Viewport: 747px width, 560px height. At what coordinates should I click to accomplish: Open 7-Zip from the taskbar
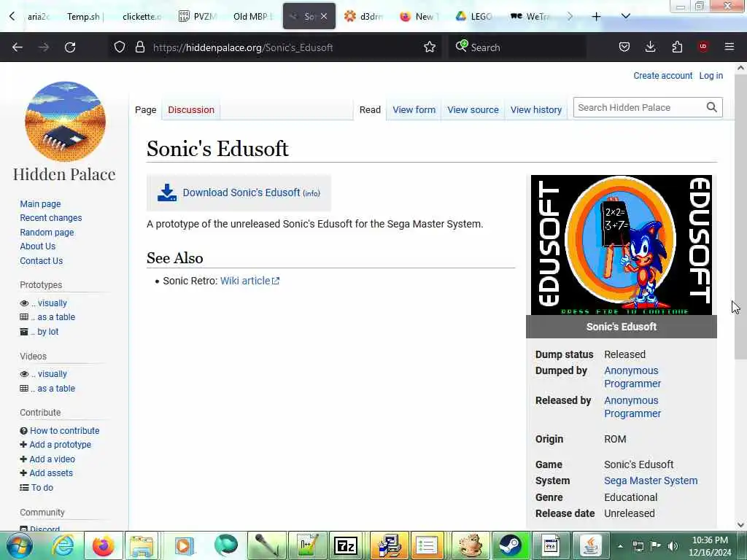pyautogui.click(x=346, y=545)
